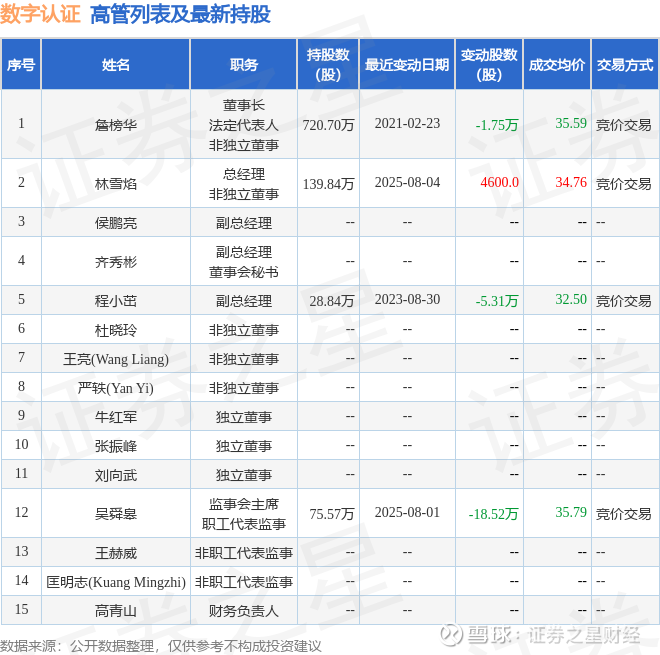Click change value -18.52万

pyautogui.click(x=493, y=514)
